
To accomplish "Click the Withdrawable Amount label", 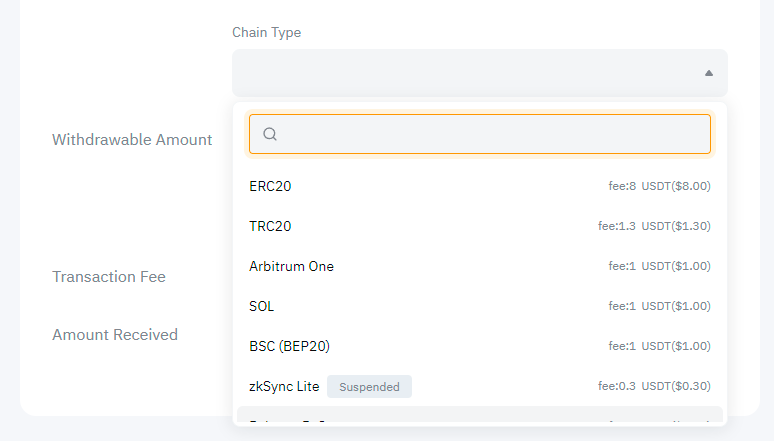I will pos(132,139).
